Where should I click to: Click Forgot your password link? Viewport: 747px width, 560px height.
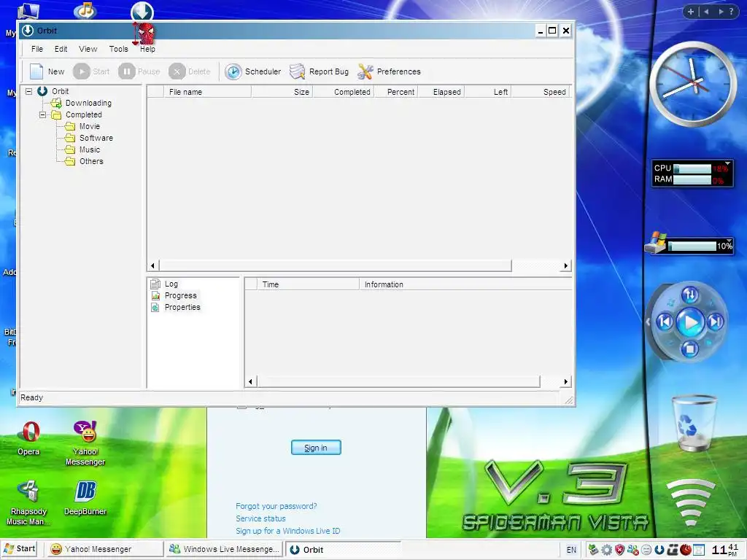(x=276, y=506)
